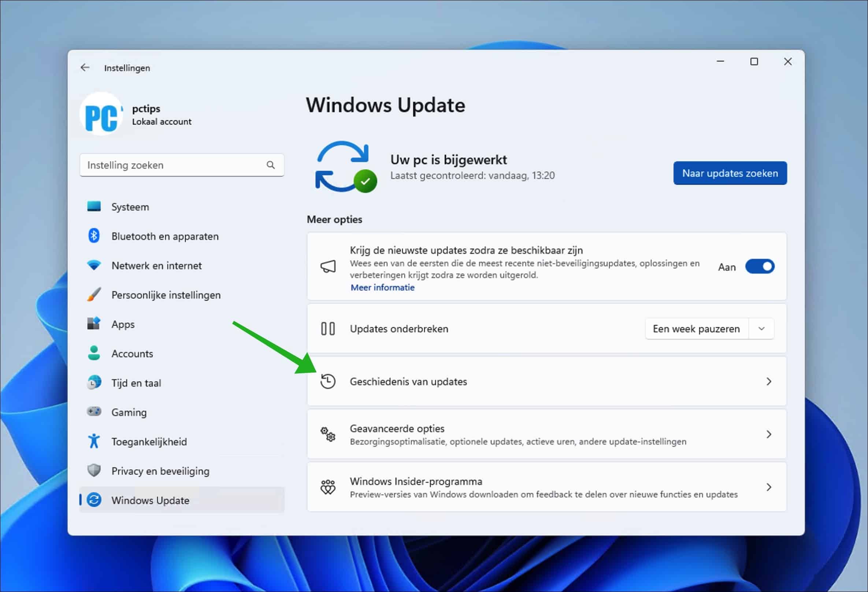Expand the pause duration dropdown arrow
Screen dimensions: 868x592
coord(761,329)
